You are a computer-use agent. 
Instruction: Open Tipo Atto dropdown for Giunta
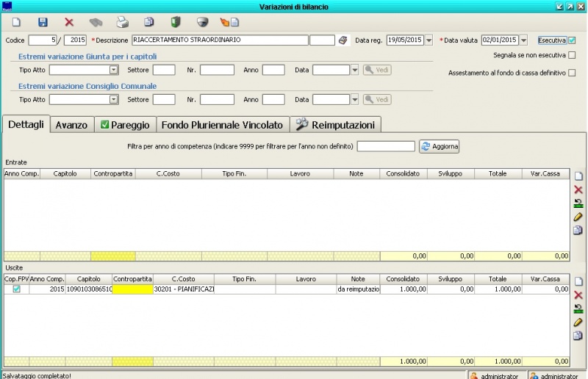tap(114, 70)
